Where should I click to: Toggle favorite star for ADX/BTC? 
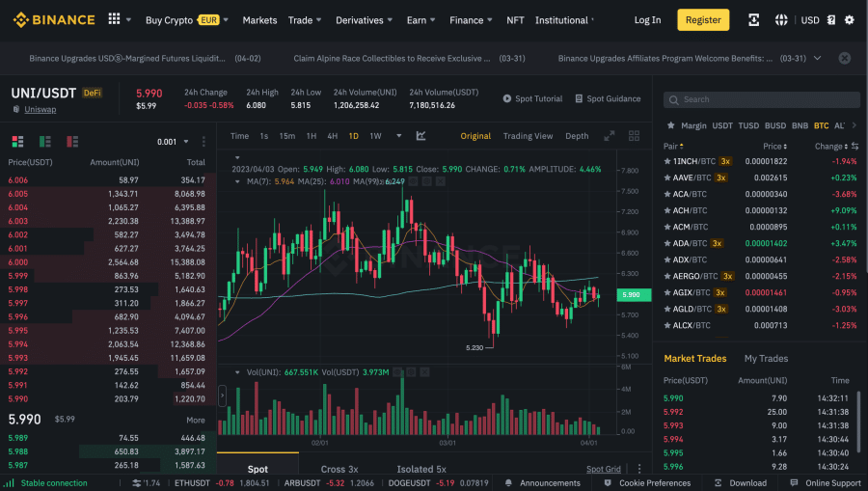[x=667, y=259]
